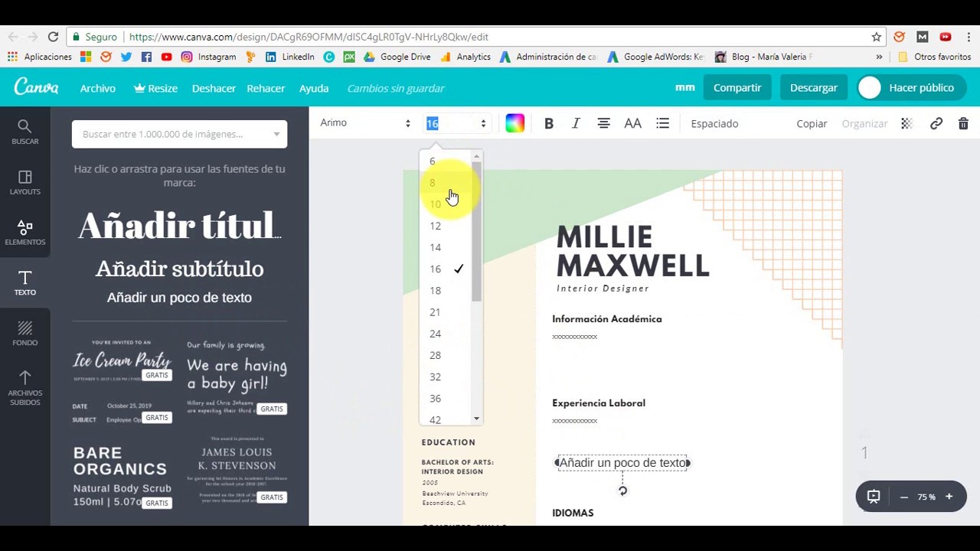The width and height of the screenshot is (980, 551).
Task: Open font size dropdown arrows
Action: pyautogui.click(x=483, y=123)
